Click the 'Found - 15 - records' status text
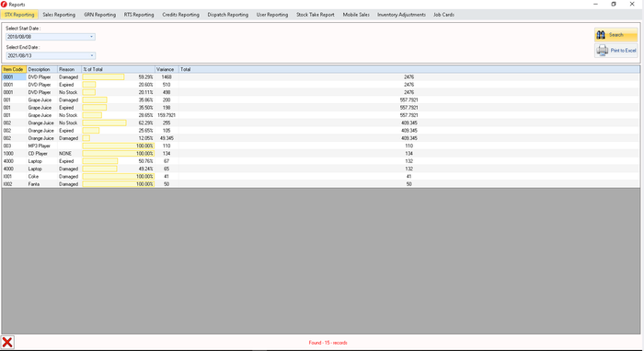This screenshot has width=644, height=351. [x=328, y=343]
